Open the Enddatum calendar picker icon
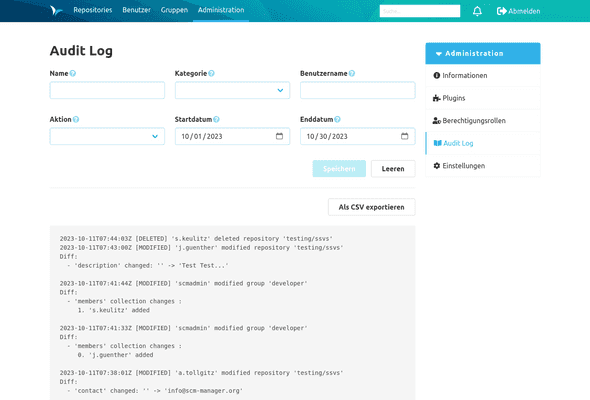Screen dimensions: 590x400 pos(404,136)
